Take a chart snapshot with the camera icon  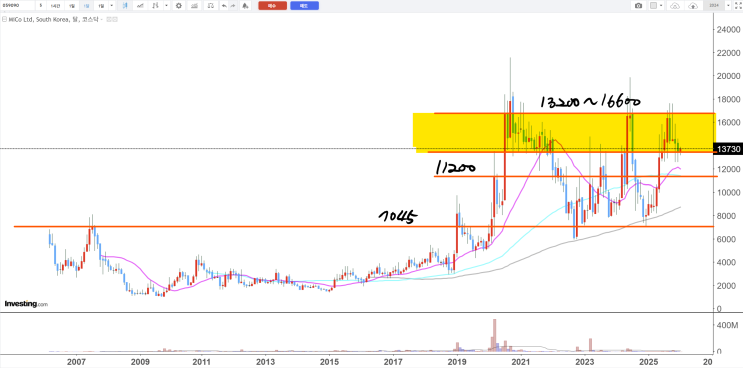638,6
